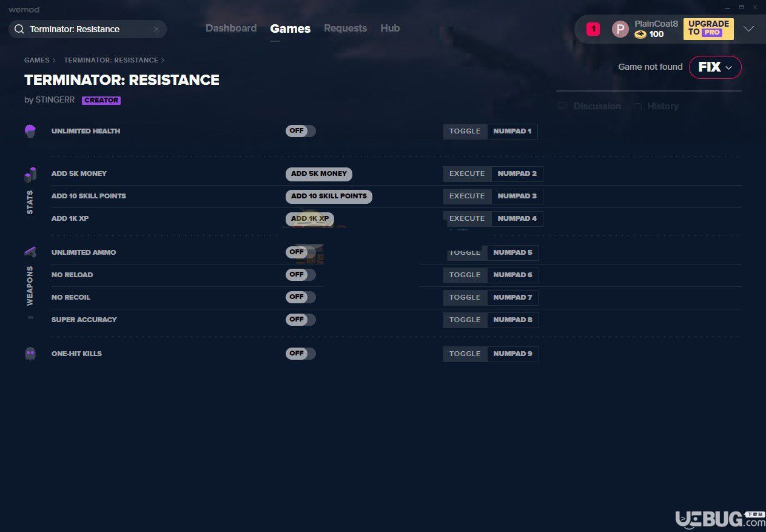The image size is (766, 532).
Task: Close the WeMod window
Action: point(755,7)
